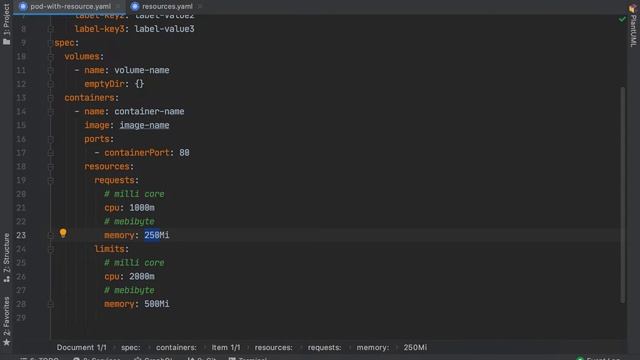Viewport: 640px width, 360px height.
Task: Collapse the resources block fold marker
Action: (x=51, y=167)
